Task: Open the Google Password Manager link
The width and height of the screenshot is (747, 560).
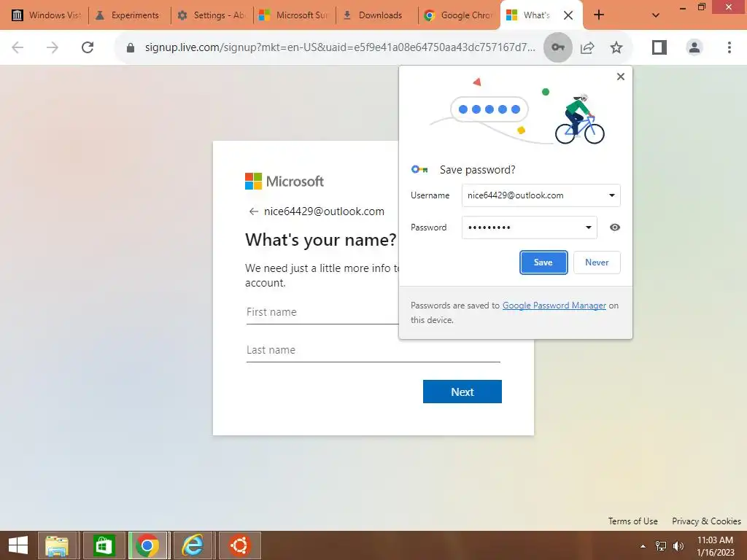Action: 554,306
